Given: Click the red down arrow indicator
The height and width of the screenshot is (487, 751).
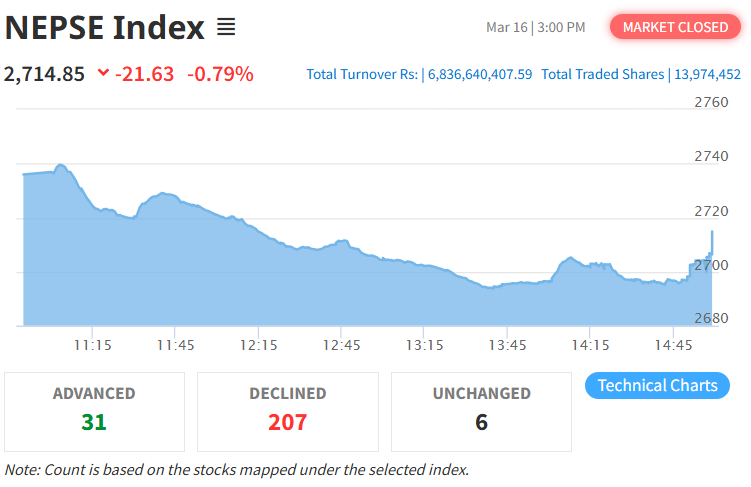Looking at the screenshot, I should [103, 74].
